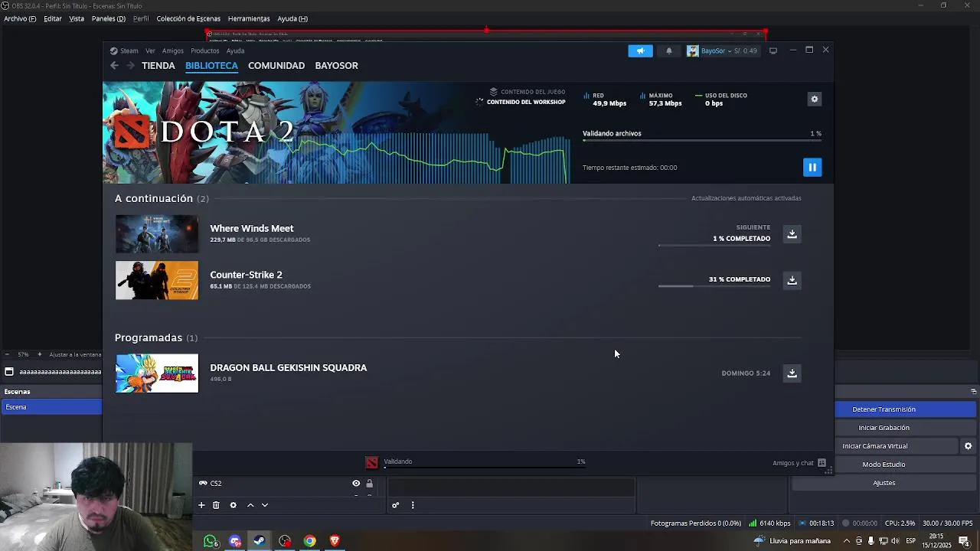Open OBS Ajustes
The image size is (980, 551).
tap(884, 483)
